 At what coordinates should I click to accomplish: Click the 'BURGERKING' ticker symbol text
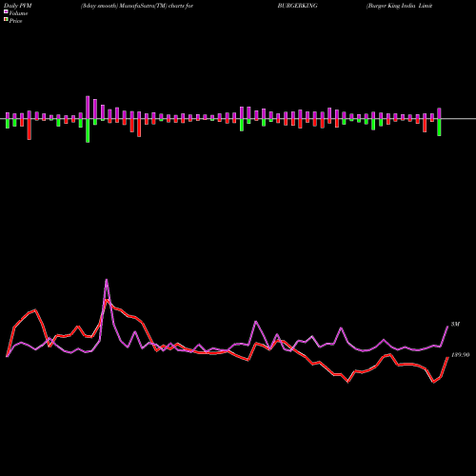click(297, 6)
